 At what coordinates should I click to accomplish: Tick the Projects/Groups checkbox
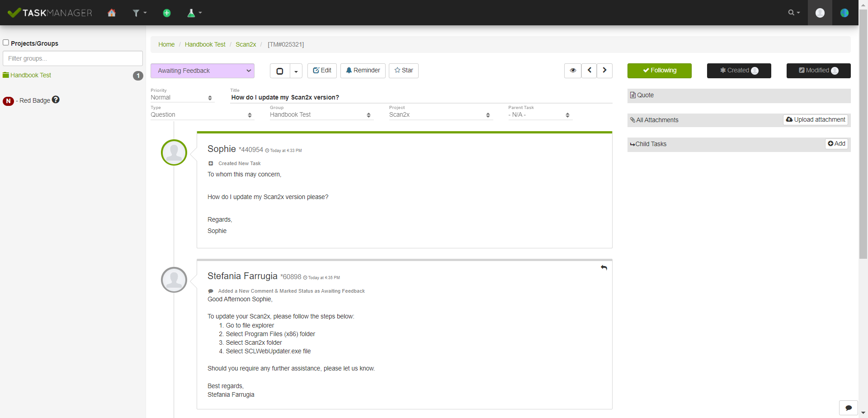click(x=6, y=43)
